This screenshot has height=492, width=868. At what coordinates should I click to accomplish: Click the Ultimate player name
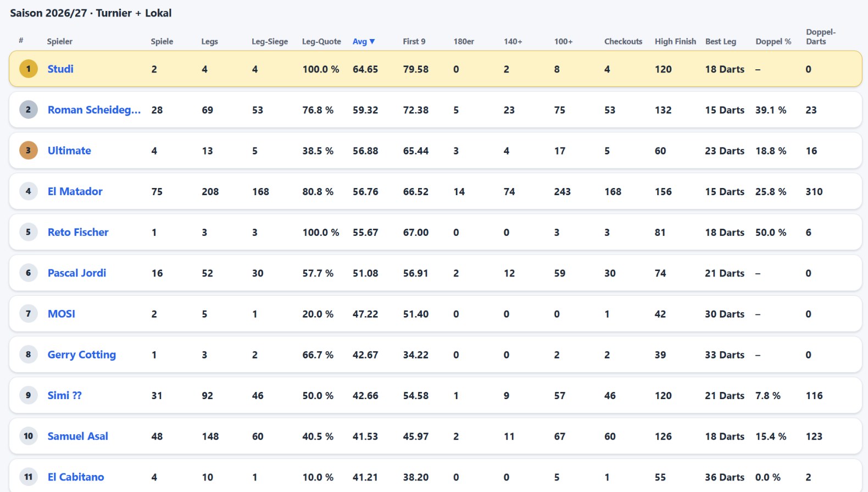(69, 151)
